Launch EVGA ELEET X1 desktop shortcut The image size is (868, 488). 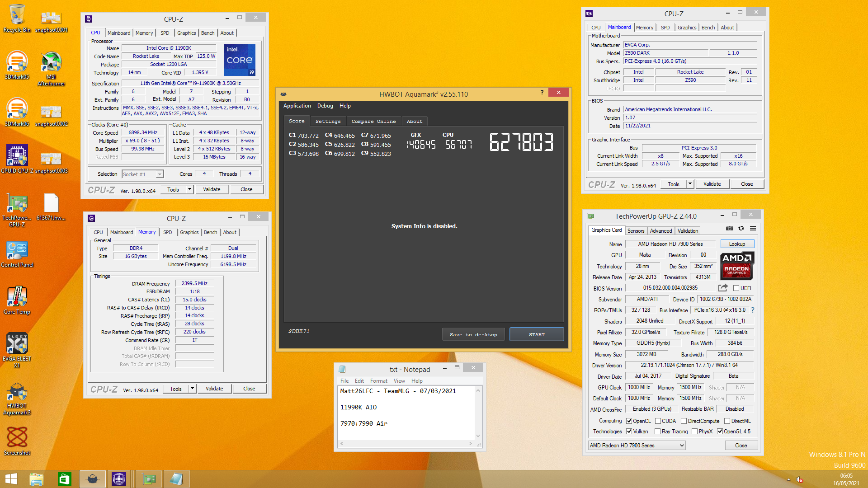coord(17,351)
